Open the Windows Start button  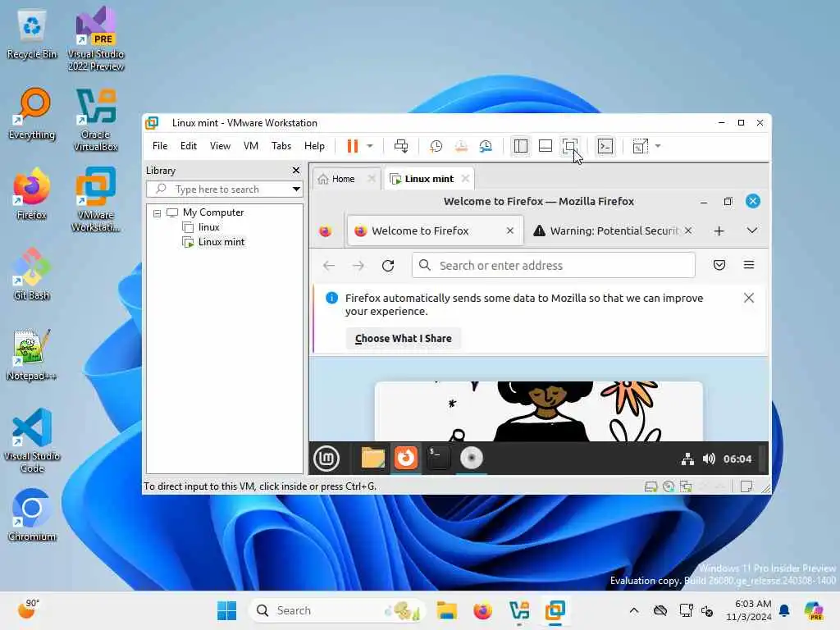tap(226, 610)
